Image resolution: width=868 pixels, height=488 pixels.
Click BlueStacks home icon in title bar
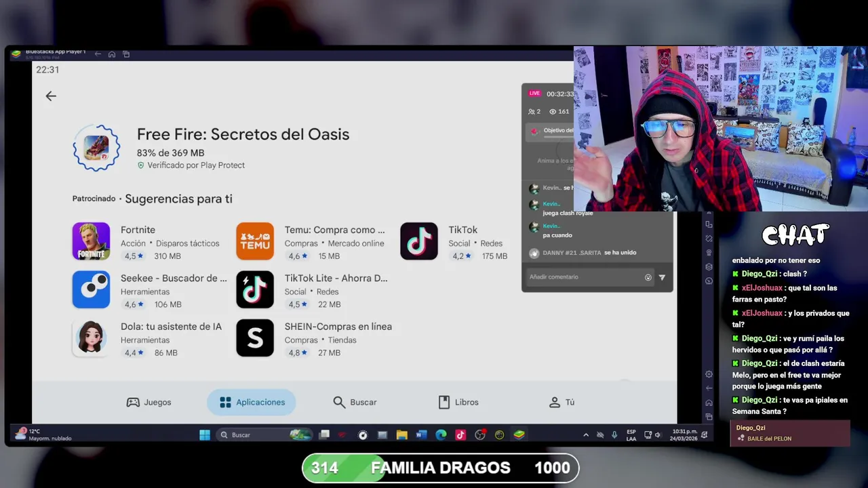coord(112,54)
